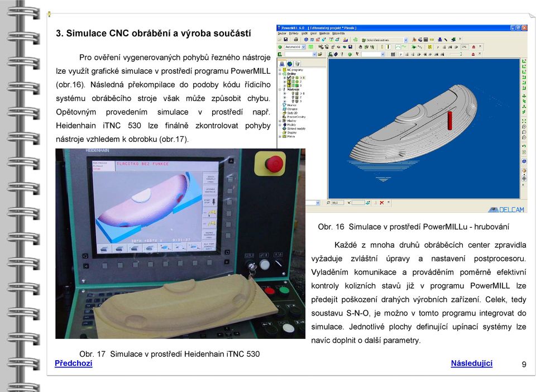536x392 pixels.
Task: Collapse the Nástroje tree node
Action: coord(280,89)
